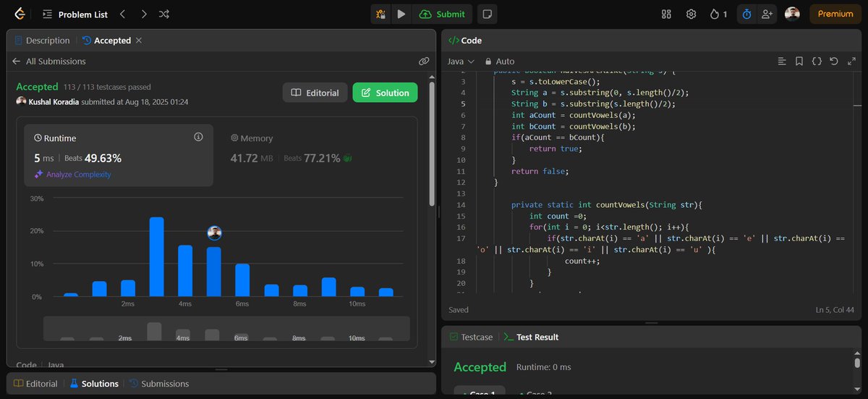Open the bottom Submissions tab
The height and width of the screenshot is (399, 868).
[159, 384]
